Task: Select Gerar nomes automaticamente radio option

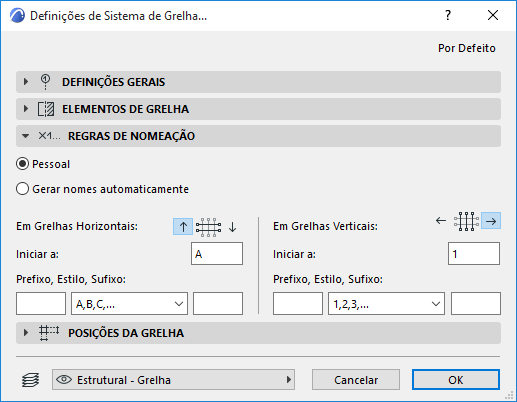Action: point(22,189)
